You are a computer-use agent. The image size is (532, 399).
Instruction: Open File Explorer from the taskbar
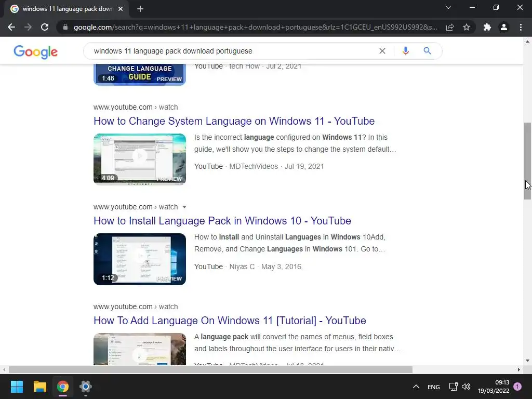coord(39,387)
